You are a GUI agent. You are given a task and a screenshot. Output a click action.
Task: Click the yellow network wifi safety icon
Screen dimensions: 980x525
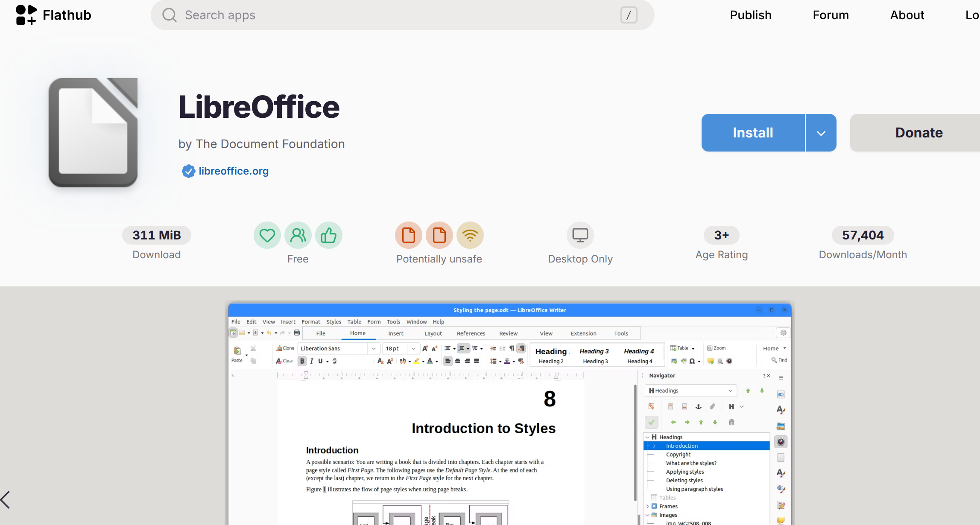tap(470, 235)
